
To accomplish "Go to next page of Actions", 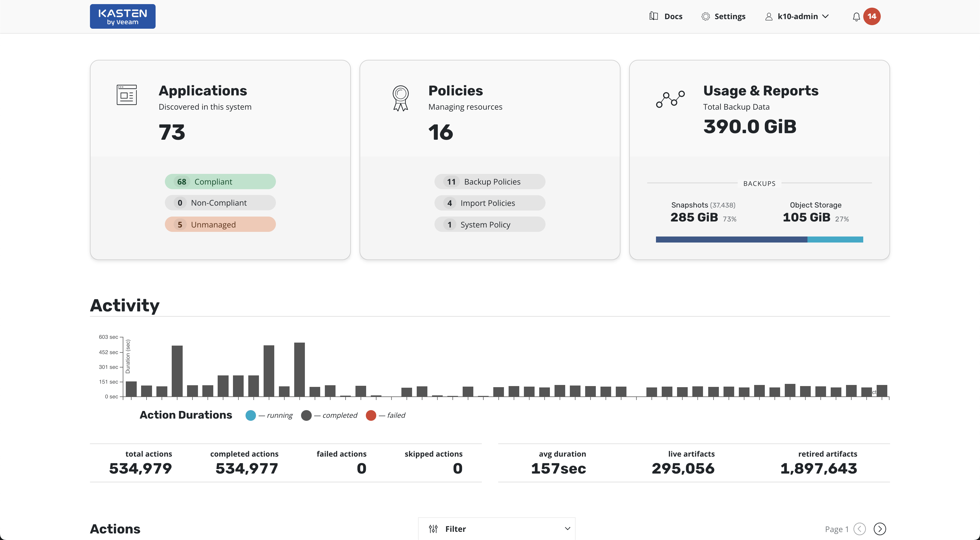I will (x=880, y=529).
